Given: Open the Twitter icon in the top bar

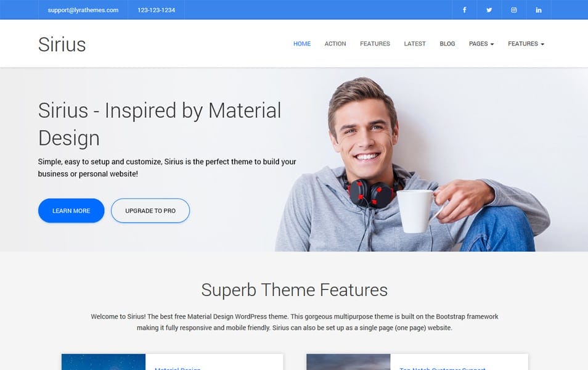Looking at the screenshot, I should pos(489,9).
